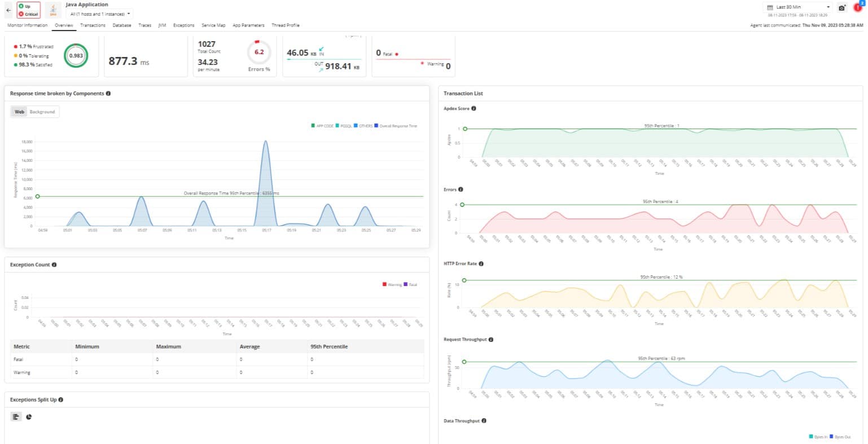Image resolution: width=868 pixels, height=444 pixels.
Task: Click the 95th Percentile column header
Action: pos(329,346)
